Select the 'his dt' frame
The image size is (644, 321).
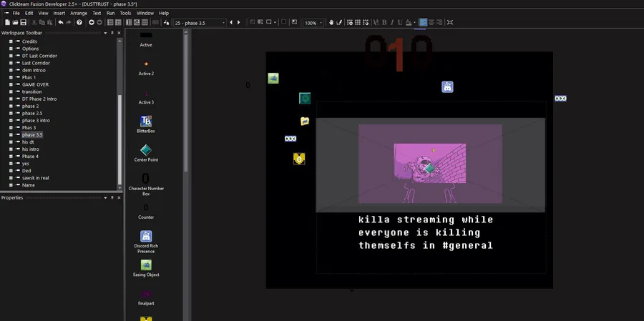(x=28, y=142)
